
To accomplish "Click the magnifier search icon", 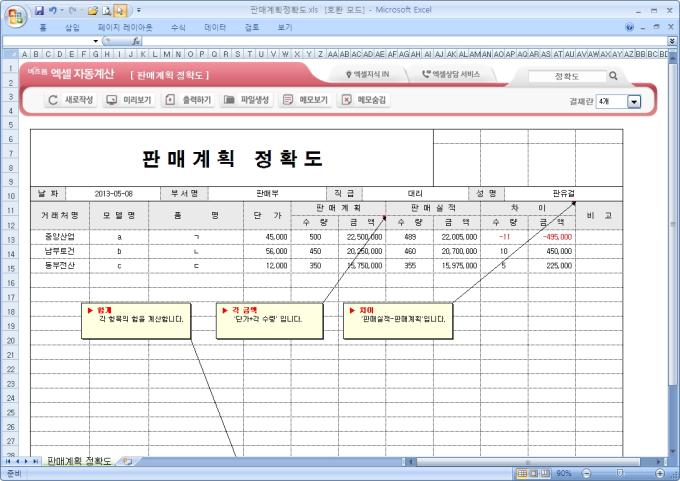I will point(613,76).
